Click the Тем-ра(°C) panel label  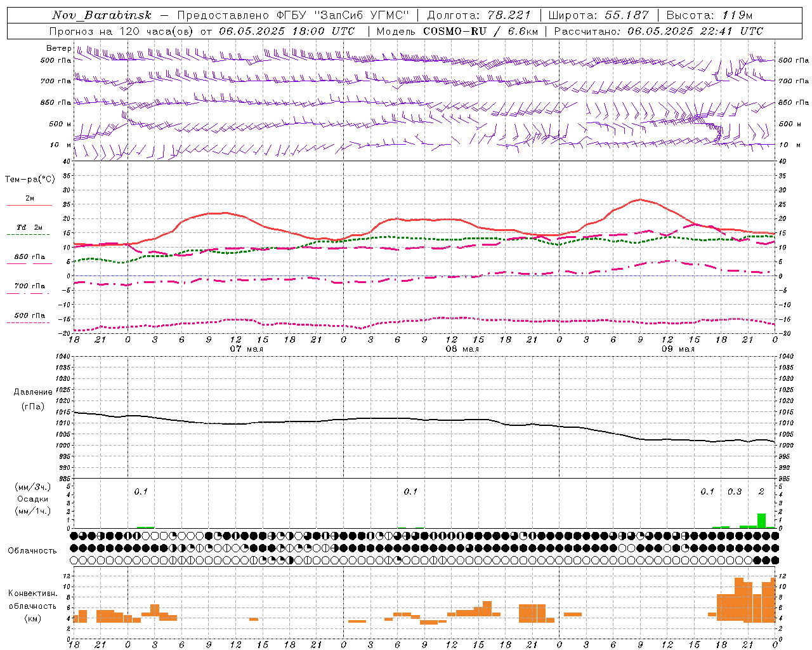(x=30, y=180)
